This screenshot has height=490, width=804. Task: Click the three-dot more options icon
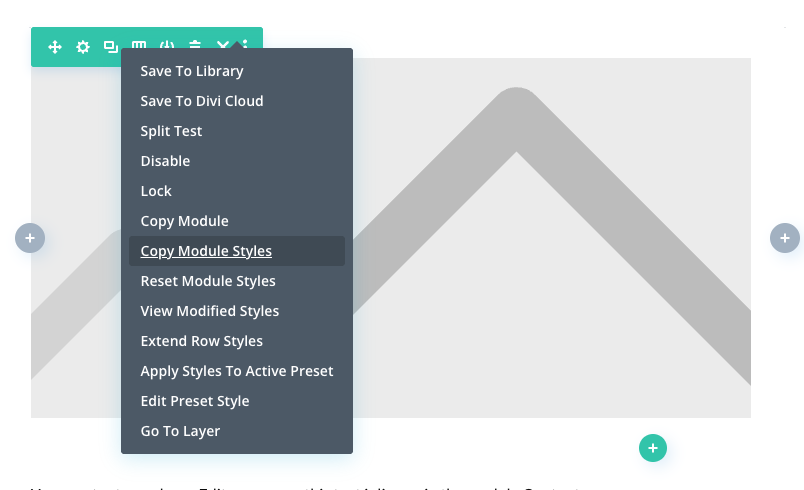pyautogui.click(x=245, y=46)
